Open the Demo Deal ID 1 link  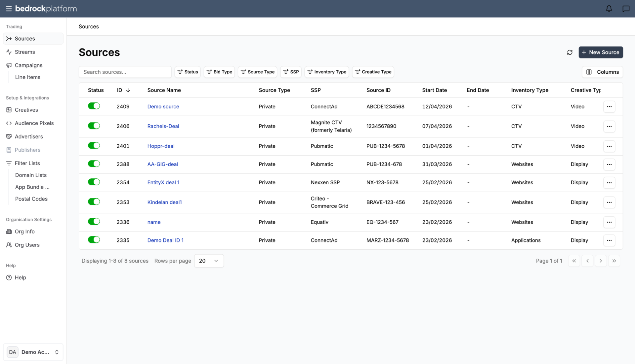click(165, 240)
